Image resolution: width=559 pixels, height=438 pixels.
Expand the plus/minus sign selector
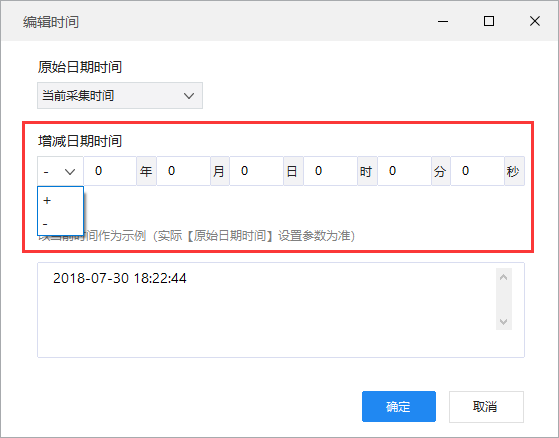coord(60,171)
